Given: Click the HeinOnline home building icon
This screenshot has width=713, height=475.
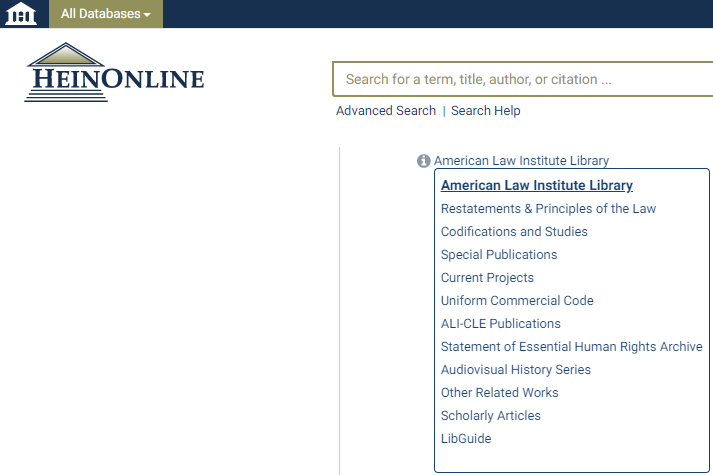Looking at the screenshot, I should pyautogui.click(x=21, y=13).
